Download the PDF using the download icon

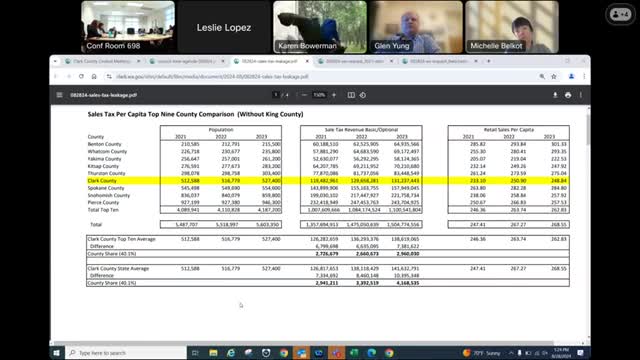pyautogui.click(x=555, y=95)
